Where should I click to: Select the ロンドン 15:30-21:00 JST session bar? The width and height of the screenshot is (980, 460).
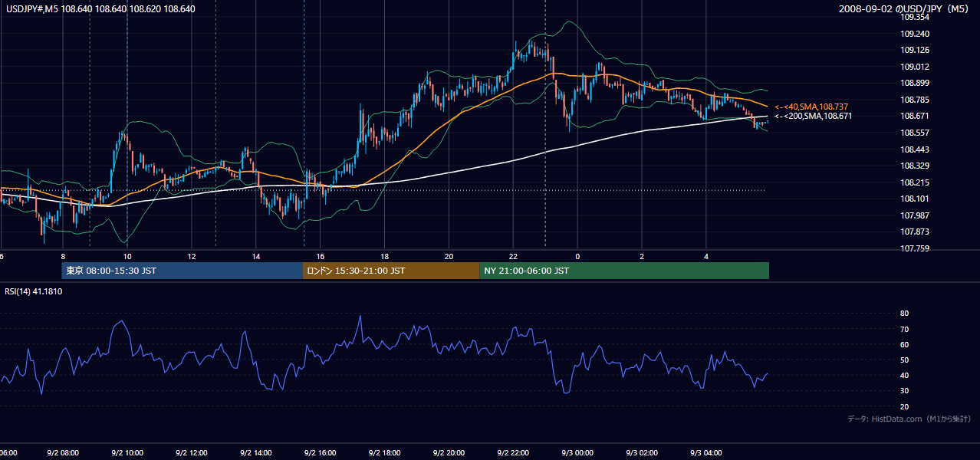391,271
